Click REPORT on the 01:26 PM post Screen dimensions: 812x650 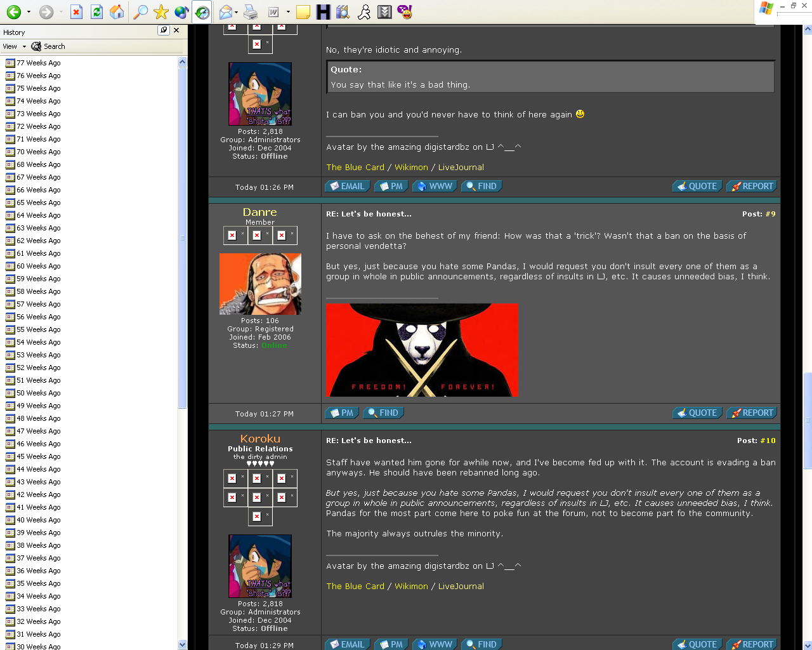[x=752, y=186]
